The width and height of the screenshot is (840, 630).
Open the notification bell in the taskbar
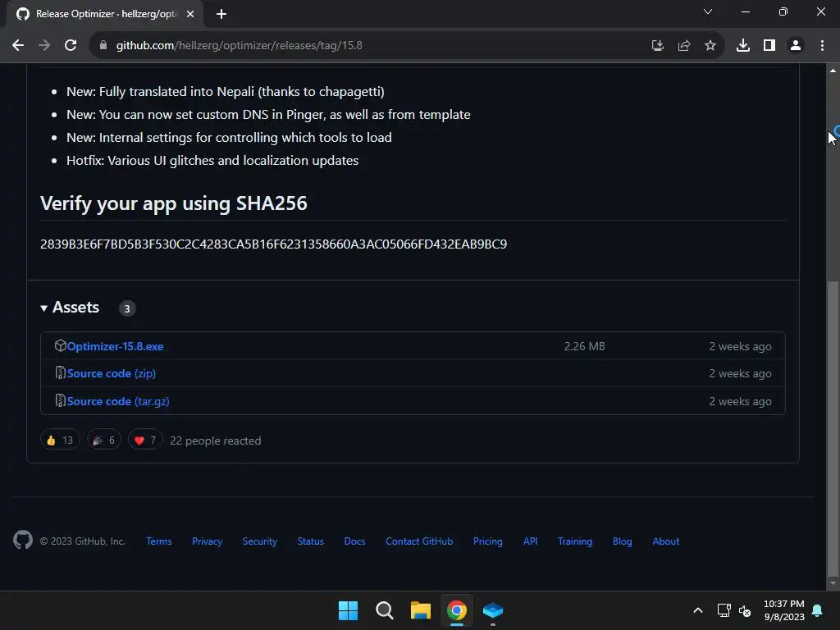point(818,610)
